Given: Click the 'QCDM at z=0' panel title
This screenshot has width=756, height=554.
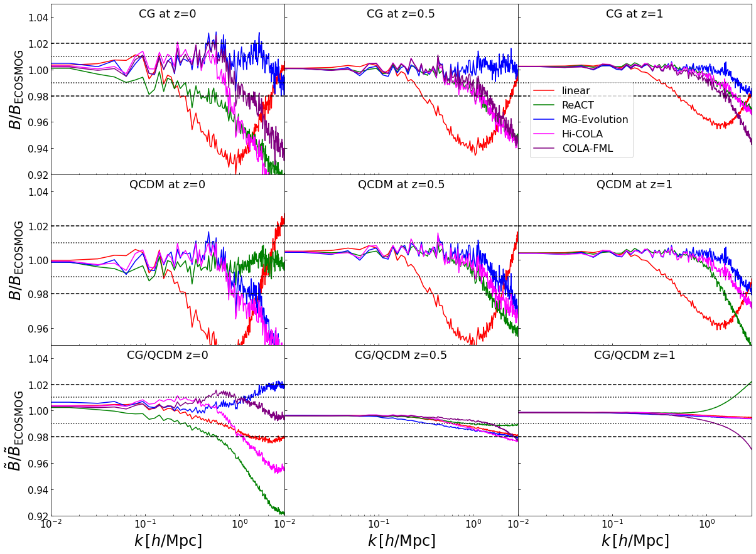Looking at the screenshot, I should 168,184.
